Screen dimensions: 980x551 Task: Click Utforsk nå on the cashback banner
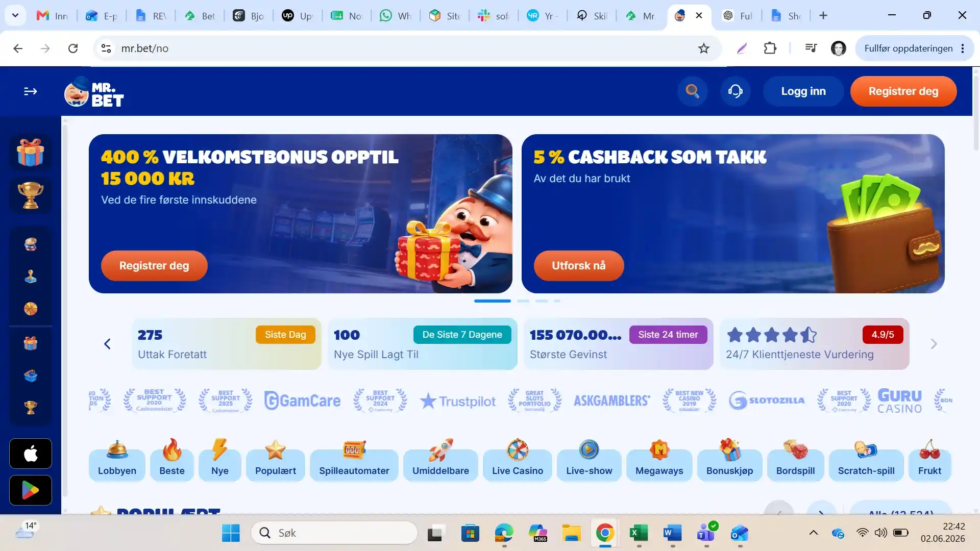click(579, 266)
